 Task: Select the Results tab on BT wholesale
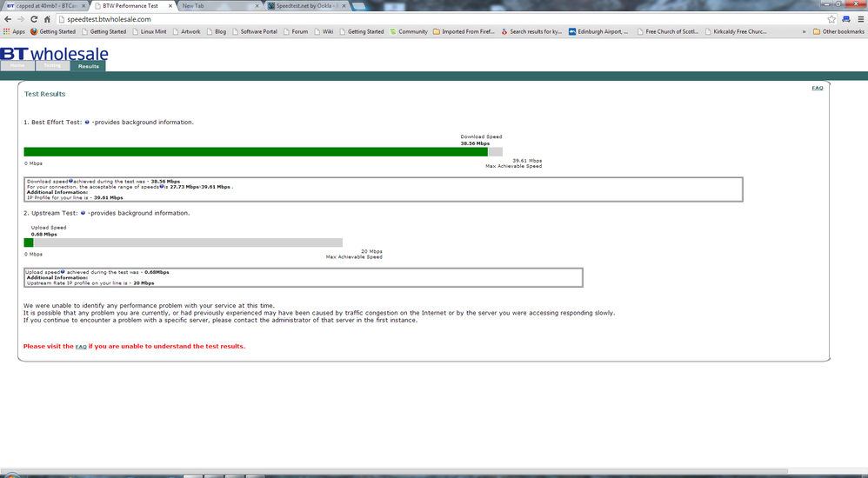88,66
